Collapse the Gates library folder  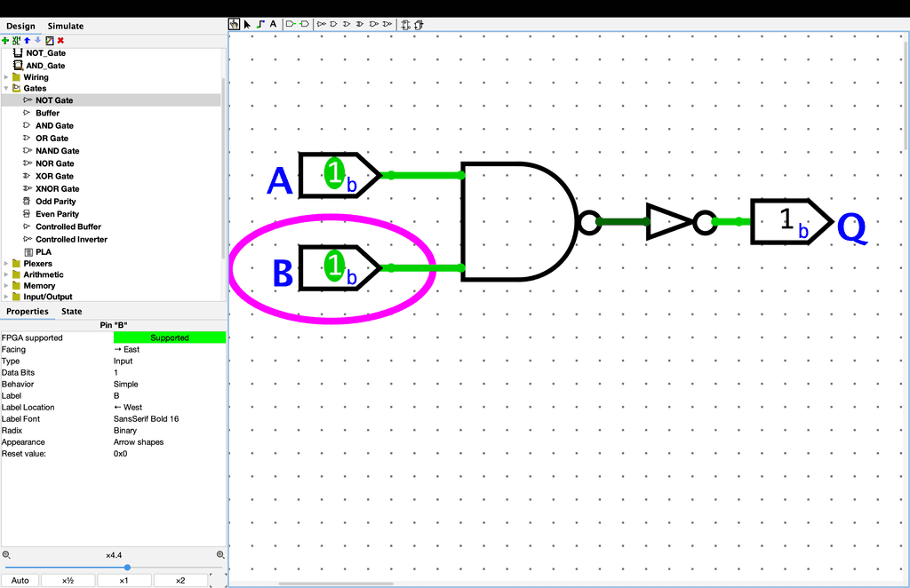pyautogui.click(x=6, y=89)
